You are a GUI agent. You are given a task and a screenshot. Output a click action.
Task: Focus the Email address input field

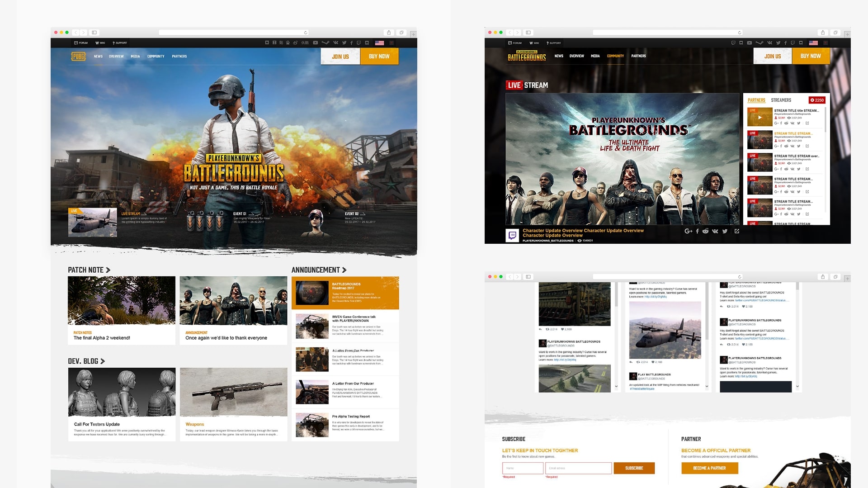point(578,468)
